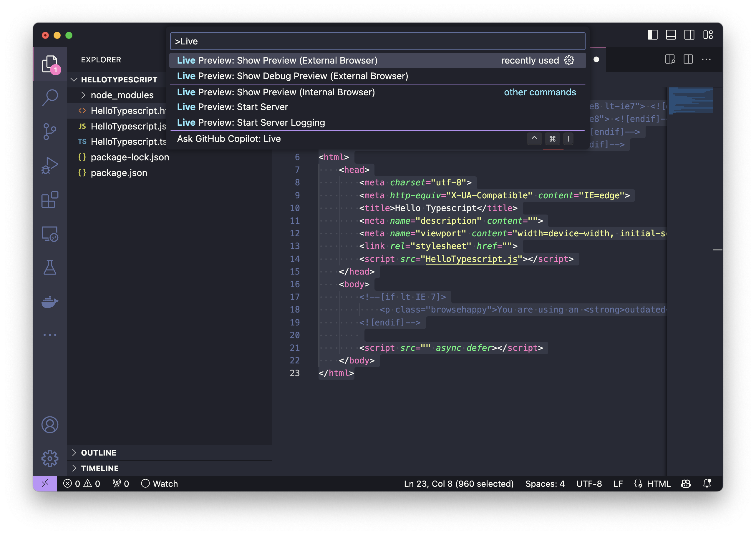
Task: Open the Search view in activity bar
Action: 50,97
